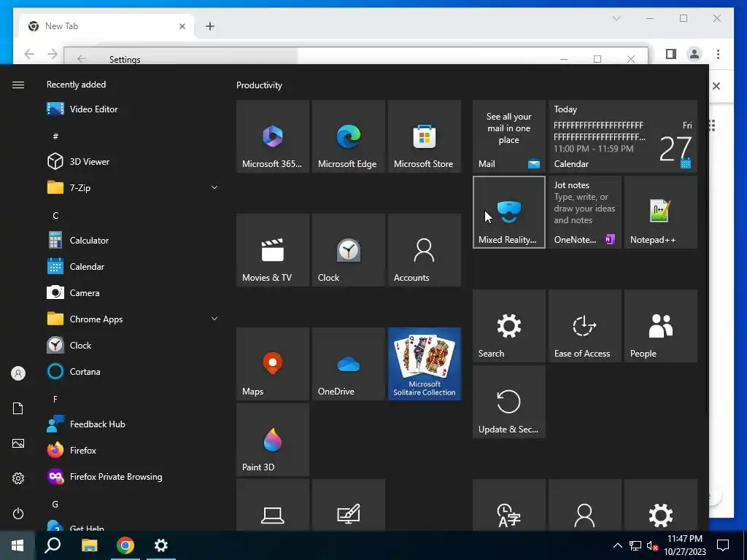Expand the Chrome Apps folder

[x=133, y=319]
